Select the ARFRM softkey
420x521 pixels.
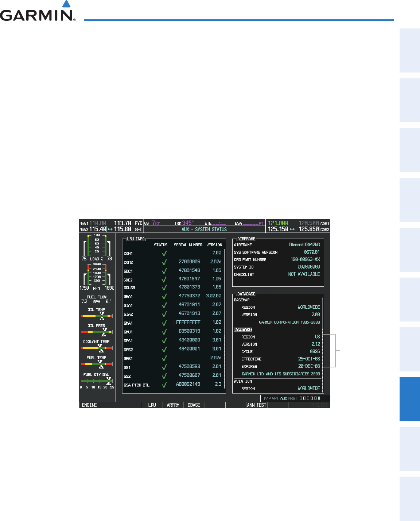(x=173, y=405)
